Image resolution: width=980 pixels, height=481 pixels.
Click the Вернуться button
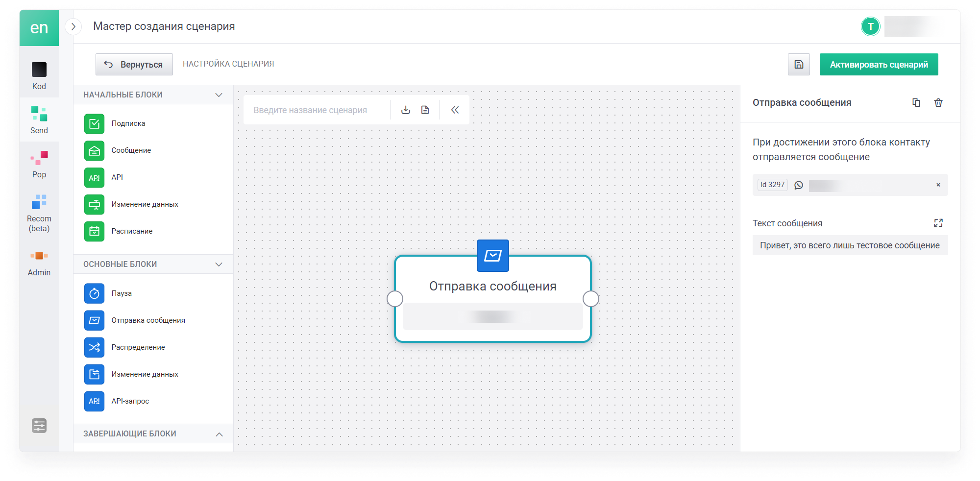tap(134, 65)
